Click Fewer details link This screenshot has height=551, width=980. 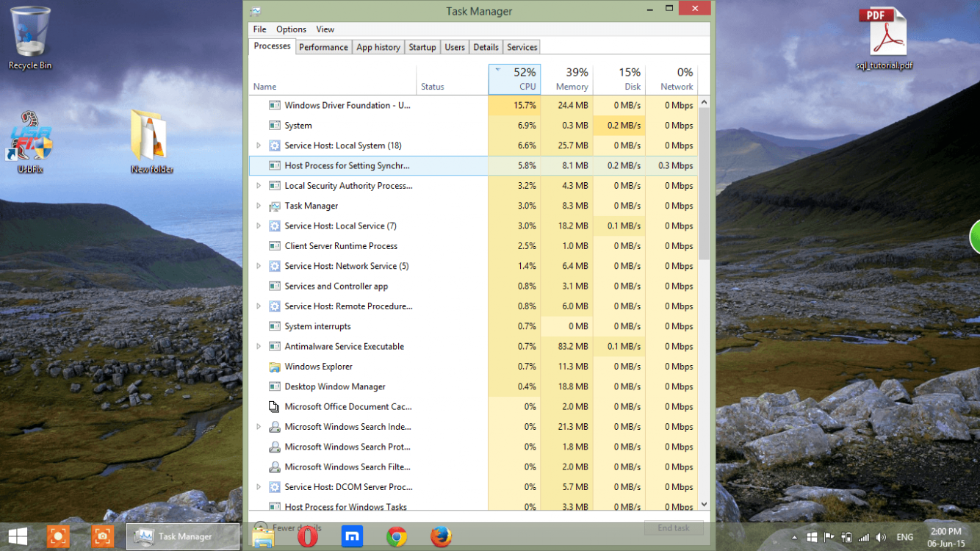297,528
